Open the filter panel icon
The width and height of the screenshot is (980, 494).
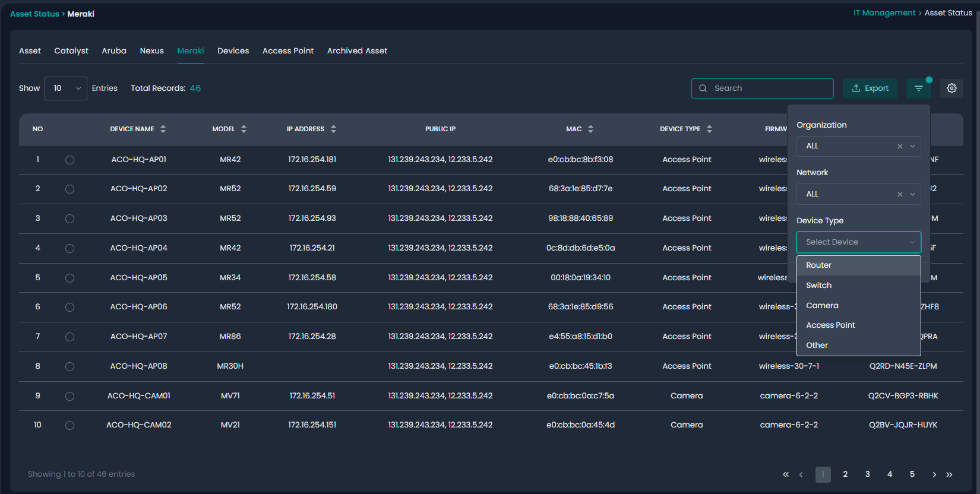pos(918,88)
